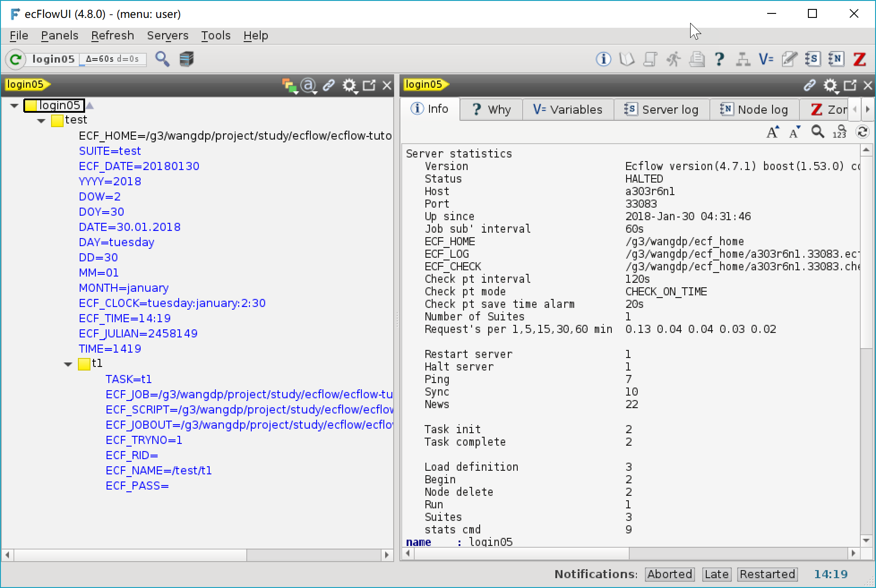
Task: Open the Variables V= toolbar icon
Action: 766,59
